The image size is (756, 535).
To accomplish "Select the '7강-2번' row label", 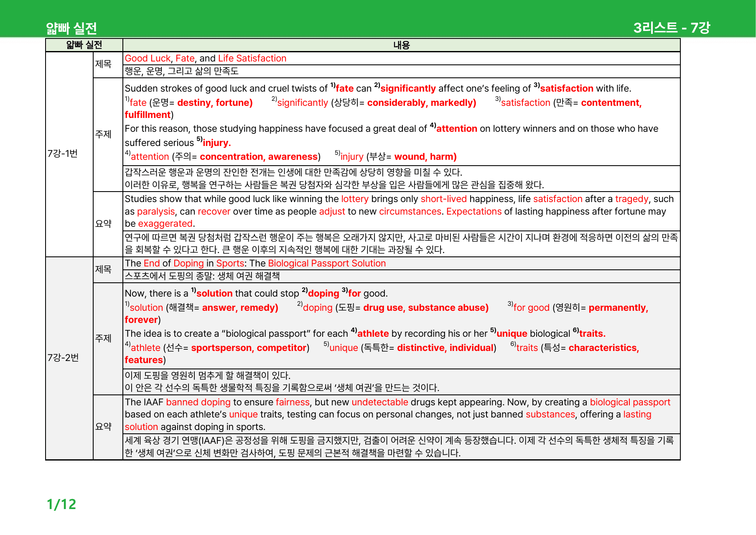I will [x=63, y=358].
